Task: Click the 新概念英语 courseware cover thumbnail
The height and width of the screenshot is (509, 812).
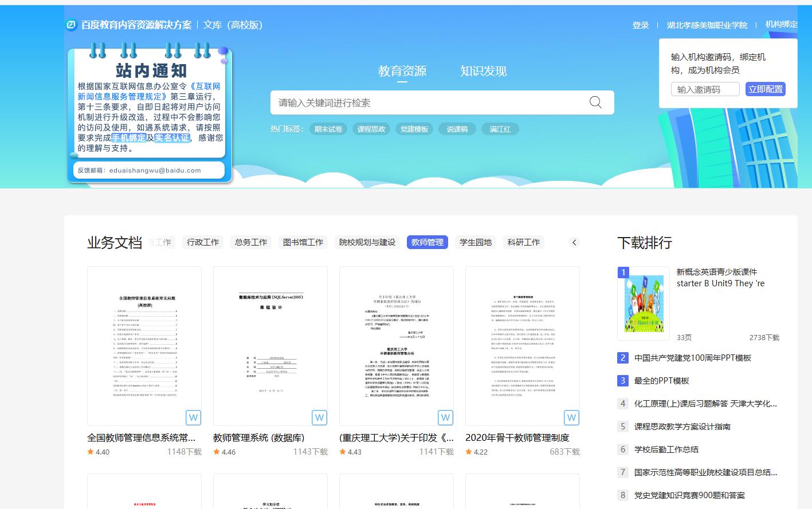Action: [x=643, y=303]
